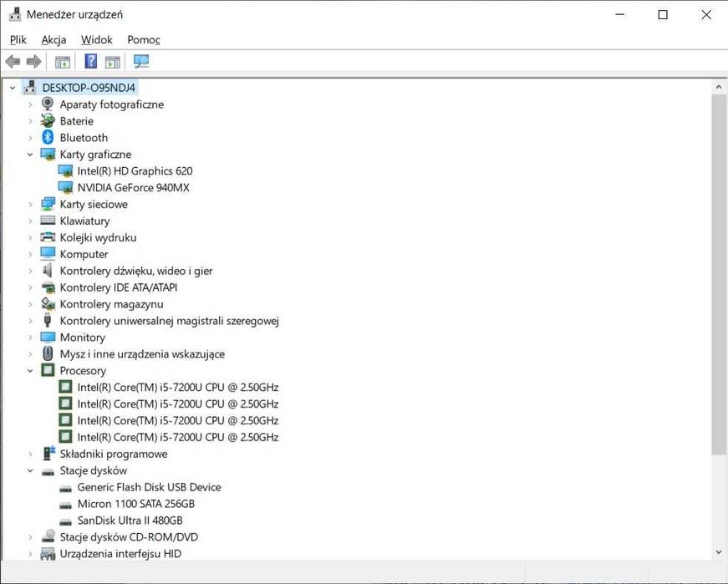
Task: Click the Monitory category icon
Action: [x=48, y=337]
